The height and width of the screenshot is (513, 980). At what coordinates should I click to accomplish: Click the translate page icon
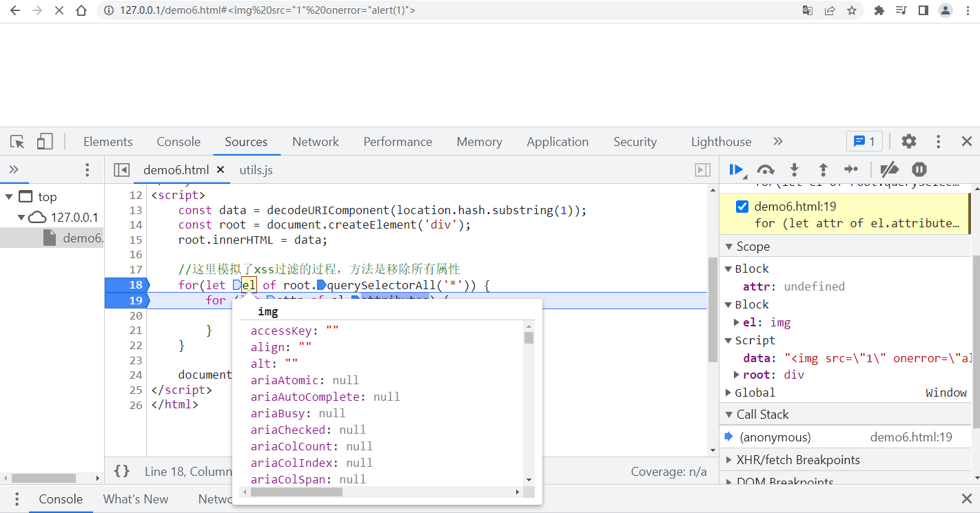(x=808, y=11)
